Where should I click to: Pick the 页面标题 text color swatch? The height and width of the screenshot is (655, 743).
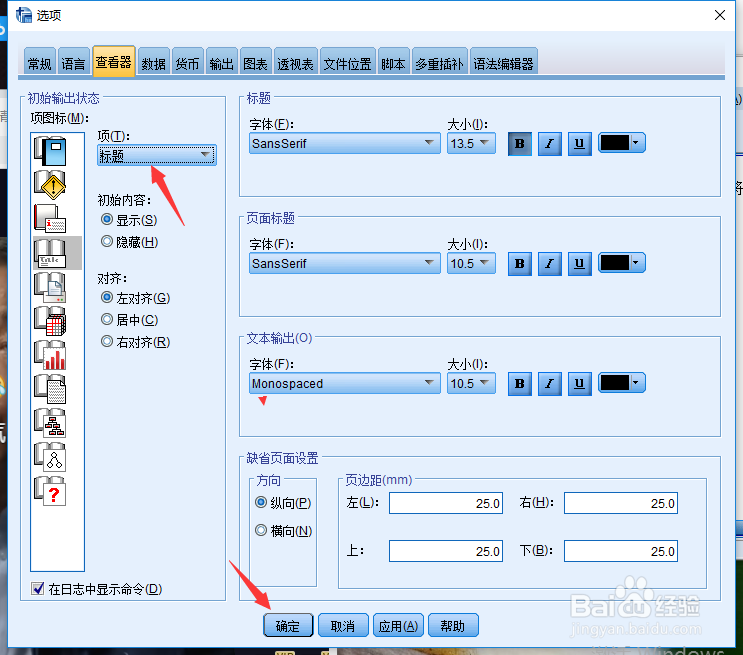[x=622, y=263]
